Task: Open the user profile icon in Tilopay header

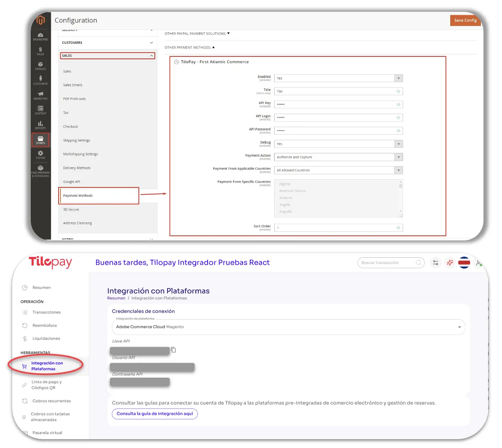Action: click(x=479, y=263)
